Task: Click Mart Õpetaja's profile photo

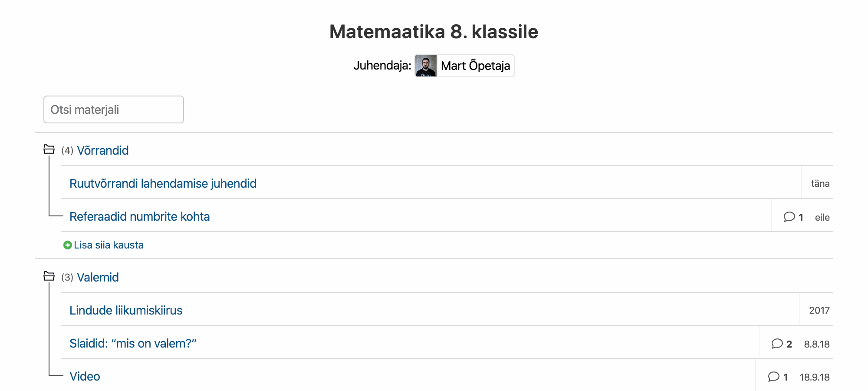Action: coord(426,66)
